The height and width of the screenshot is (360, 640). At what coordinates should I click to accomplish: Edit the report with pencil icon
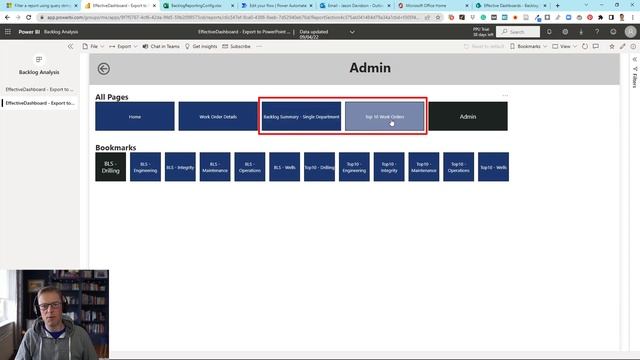[622, 47]
